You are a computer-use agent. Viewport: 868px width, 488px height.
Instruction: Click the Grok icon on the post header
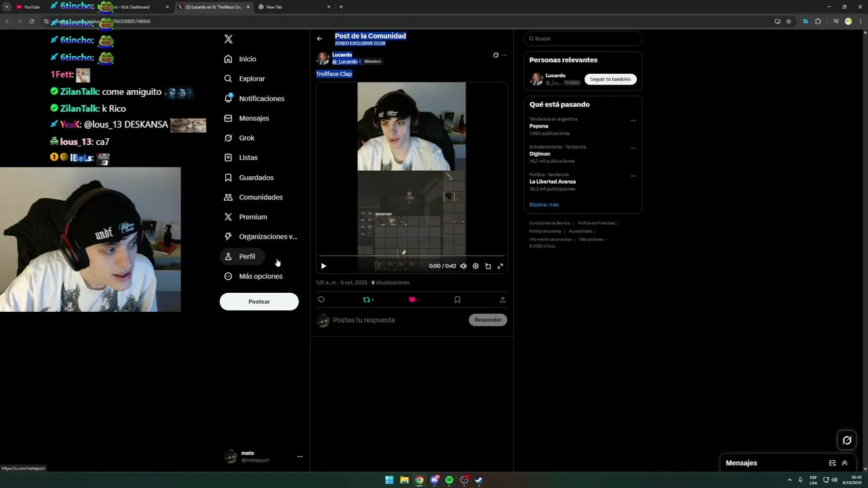pyautogui.click(x=496, y=55)
